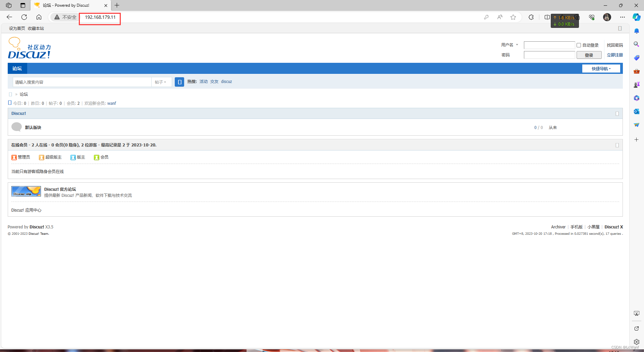Open the profile avatar menu

tap(607, 17)
